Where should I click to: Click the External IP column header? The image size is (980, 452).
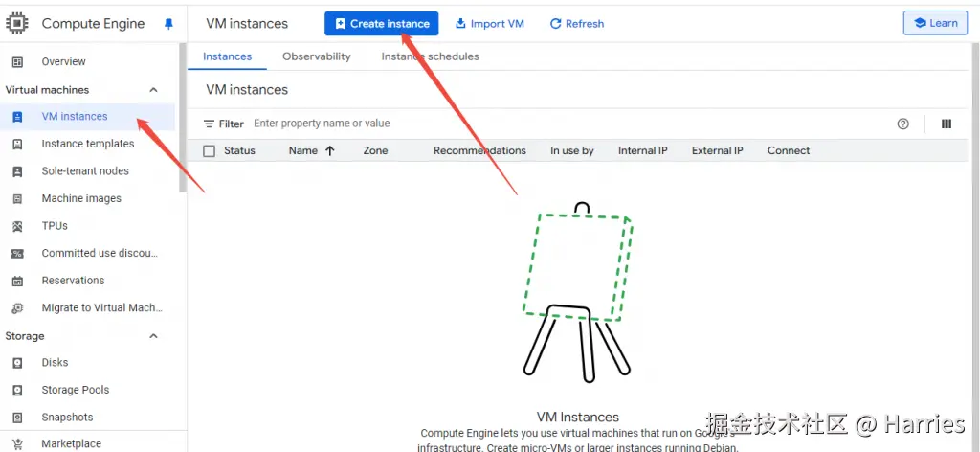[x=718, y=150]
